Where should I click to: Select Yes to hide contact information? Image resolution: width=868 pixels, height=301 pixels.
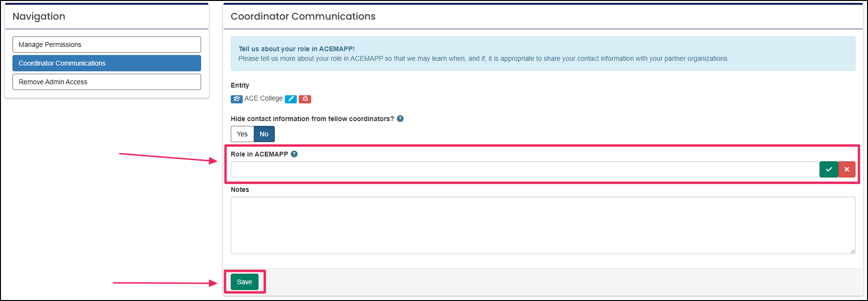(242, 134)
